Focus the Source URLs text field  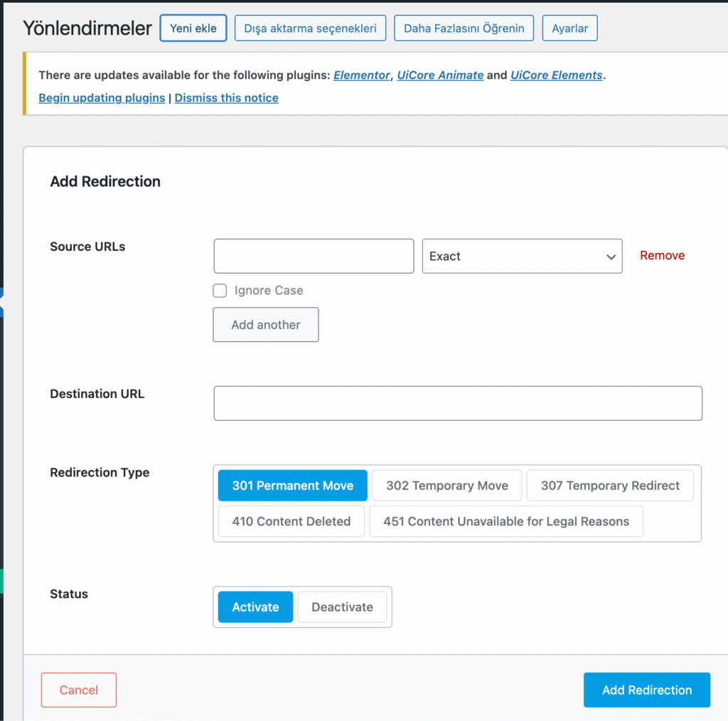[314, 256]
